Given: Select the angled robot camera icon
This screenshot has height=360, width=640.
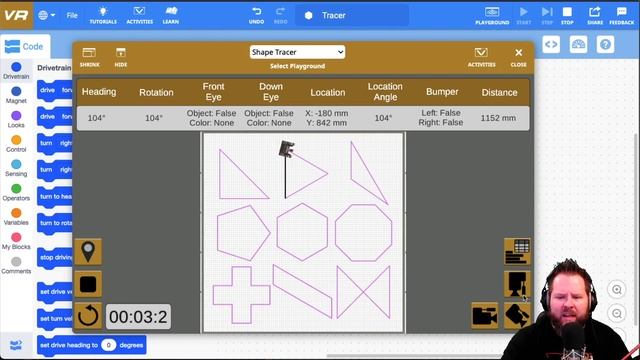Looking at the screenshot, I should click(x=517, y=316).
